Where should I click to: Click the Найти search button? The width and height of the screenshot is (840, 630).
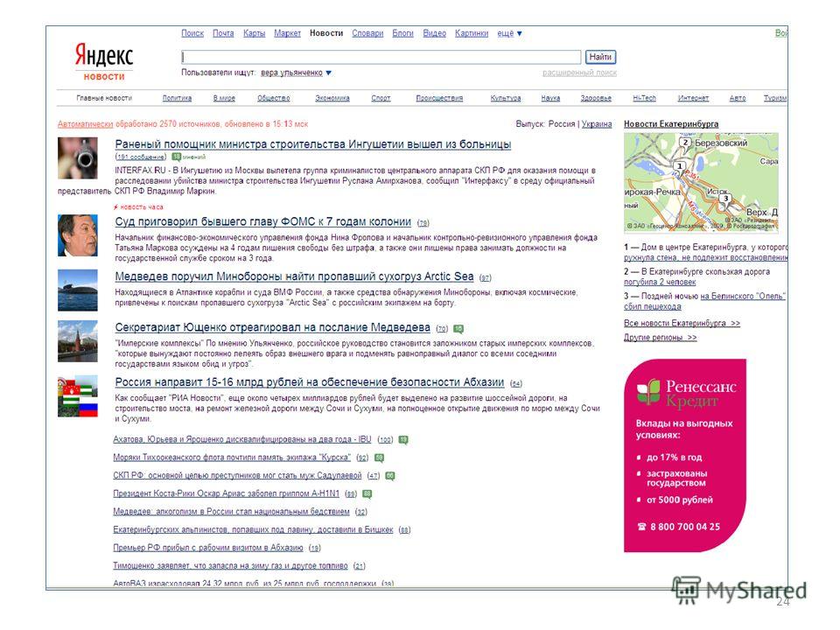600,57
